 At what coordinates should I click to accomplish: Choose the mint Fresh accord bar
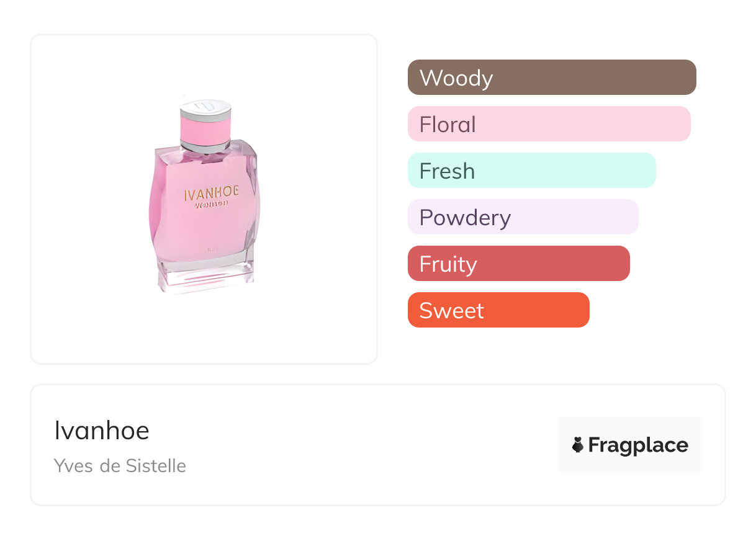tap(531, 171)
